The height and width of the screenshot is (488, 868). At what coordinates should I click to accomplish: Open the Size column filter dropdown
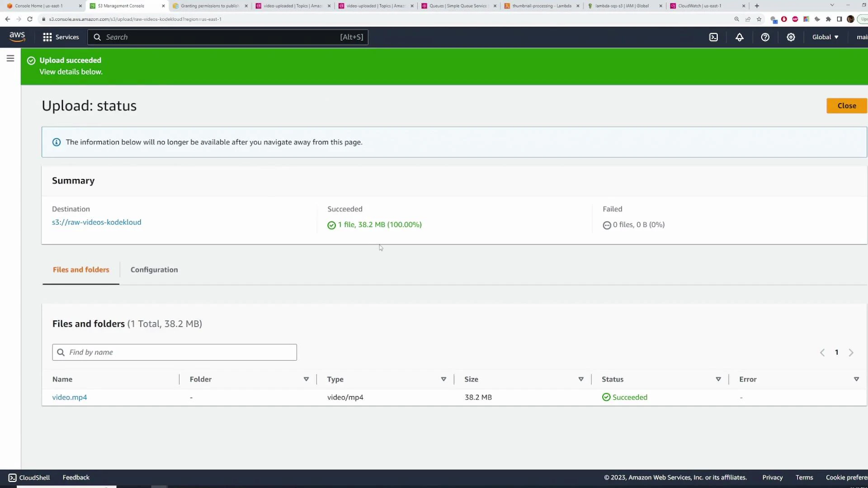coord(581,379)
